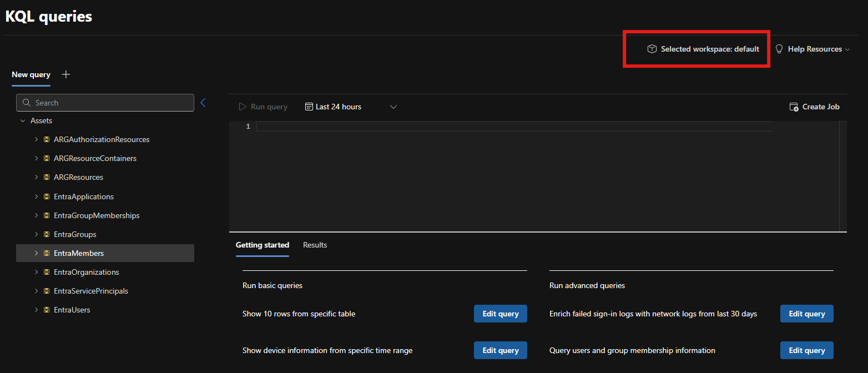Select the EntraServicePrincipals tree item
The width and height of the screenshot is (868, 373).
pyautogui.click(x=91, y=291)
